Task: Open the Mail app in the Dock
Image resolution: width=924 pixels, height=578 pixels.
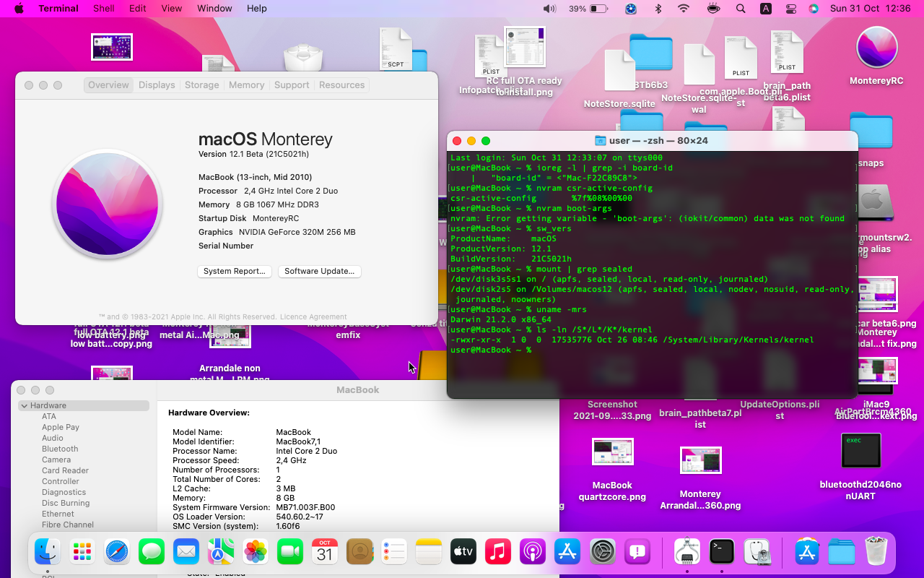Action: point(186,552)
